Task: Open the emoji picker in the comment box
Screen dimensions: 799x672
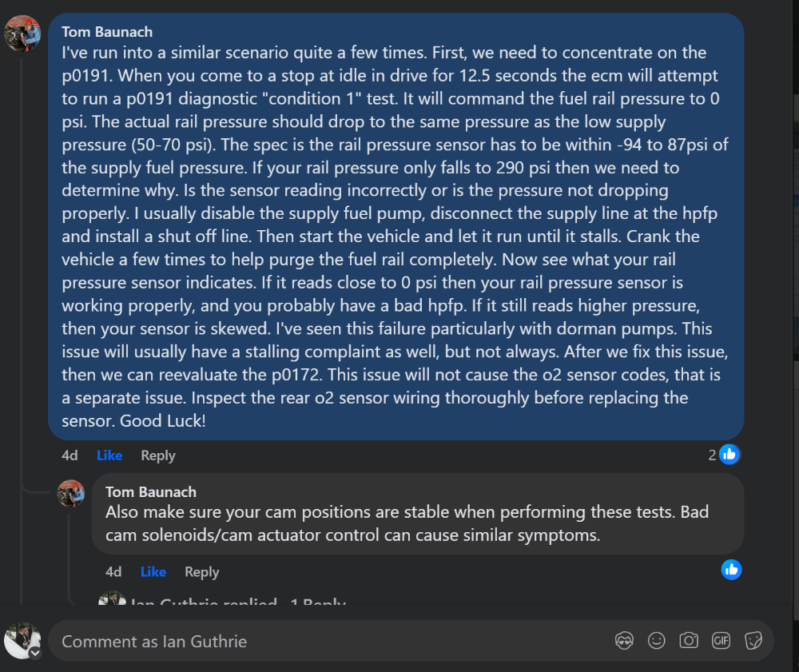Action: coord(657,640)
